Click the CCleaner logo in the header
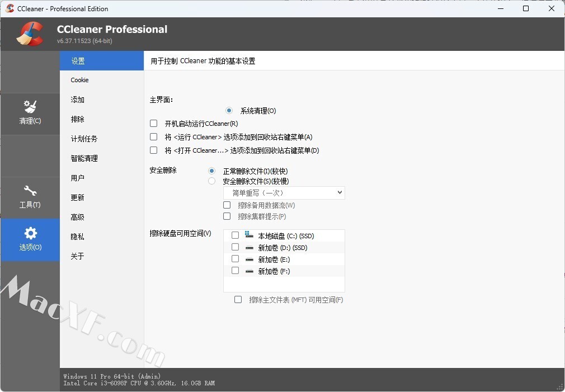Viewport: 565px width, 392px height. pyautogui.click(x=30, y=34)
